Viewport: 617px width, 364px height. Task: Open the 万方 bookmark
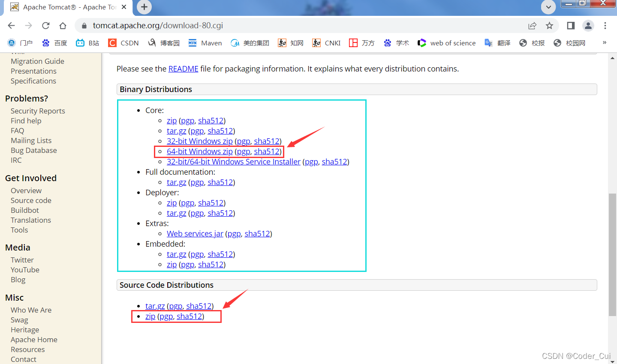[362, 43]
